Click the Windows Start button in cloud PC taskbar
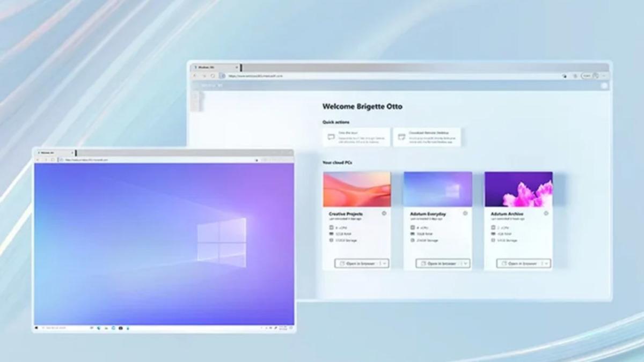Viewport: 644px width, 362px height. (37, 328)
